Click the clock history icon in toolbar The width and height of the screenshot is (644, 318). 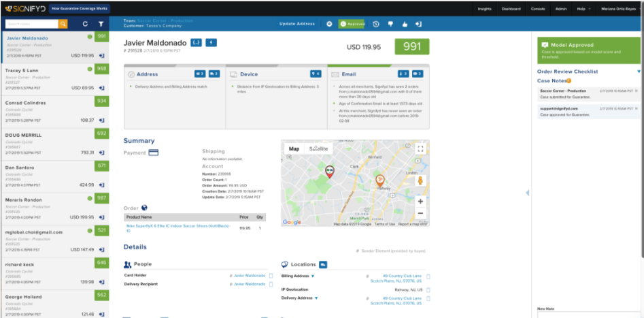coord(376,24)
